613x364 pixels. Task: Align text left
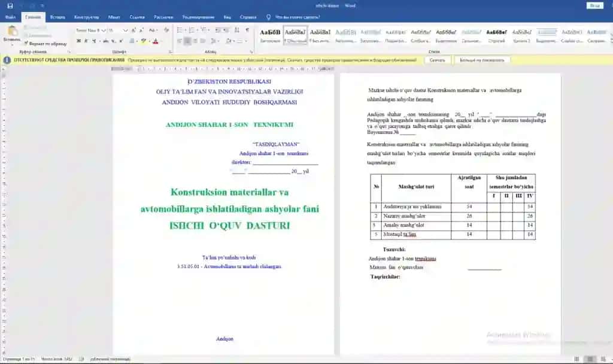[180, 41]
